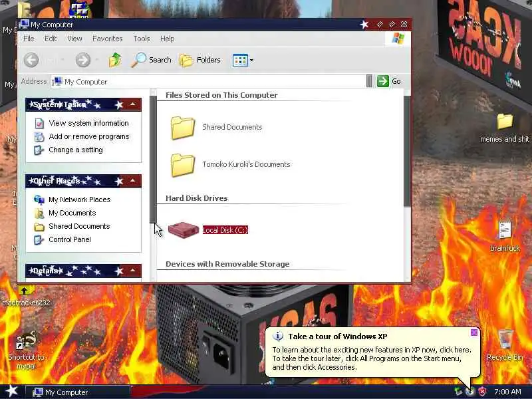
Task: Click the star Start button
Action: pyautogui.click(x=11, y=392)
